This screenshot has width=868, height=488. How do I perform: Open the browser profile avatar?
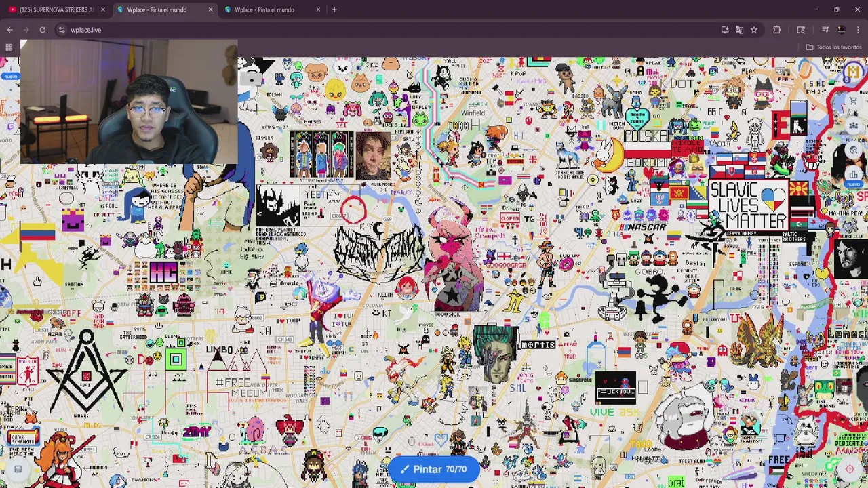coord(842,30)
